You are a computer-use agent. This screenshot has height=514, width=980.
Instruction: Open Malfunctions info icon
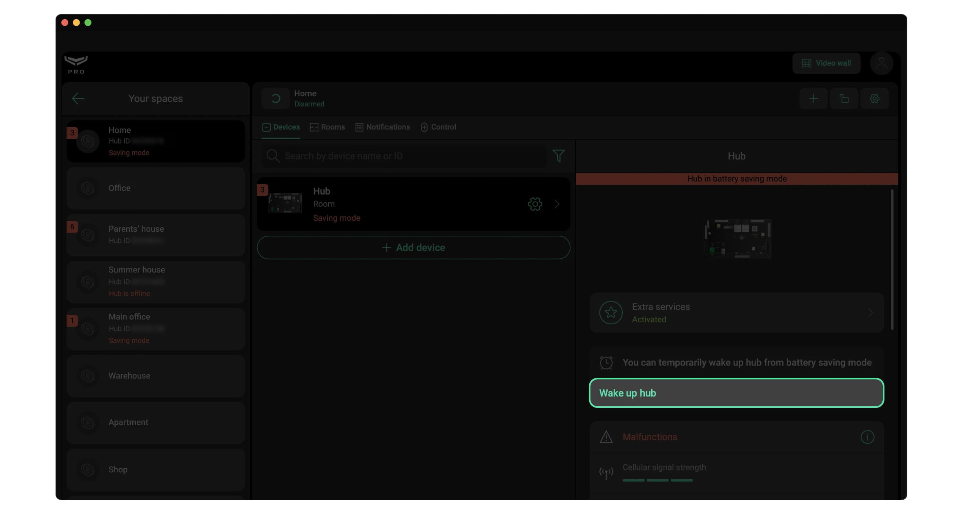pos(867,437)
